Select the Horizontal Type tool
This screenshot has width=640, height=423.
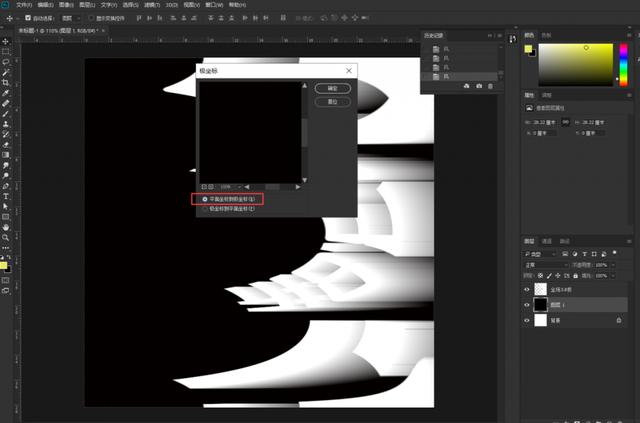click(6, 195)
